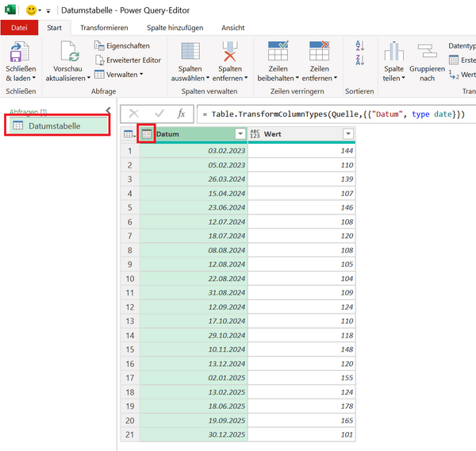Click Vorschau aktualisieren refresh icon
The height and width of the screenshot is (451, 476).
(71, 52)
